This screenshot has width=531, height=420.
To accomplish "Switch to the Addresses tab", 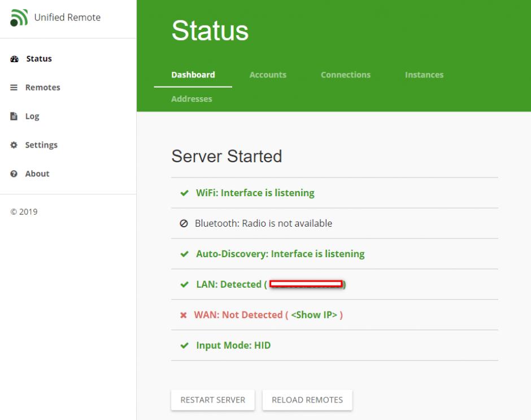I will point(191,99).
